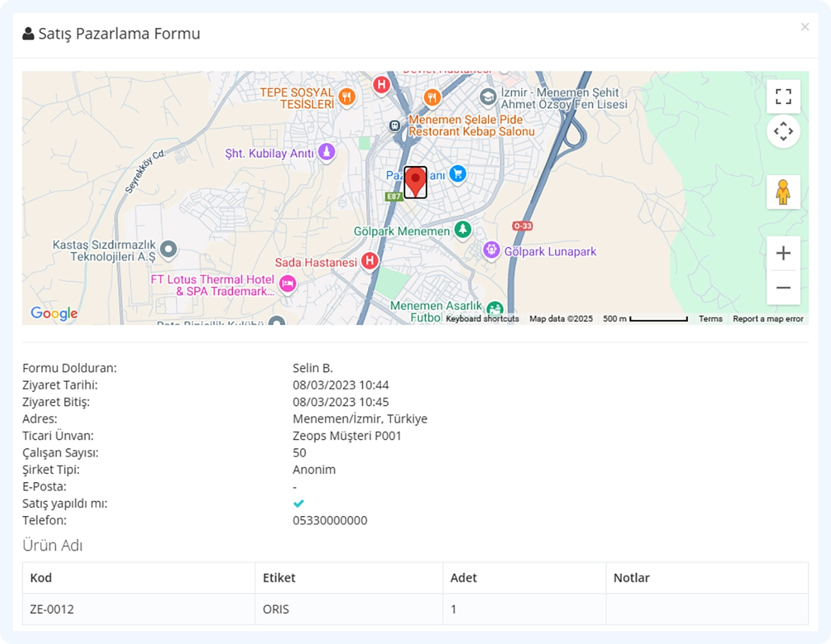Click the Sada Hastanesi hospital marker
This screenshot has height=644, width=831.
click(x=369, y=261)
